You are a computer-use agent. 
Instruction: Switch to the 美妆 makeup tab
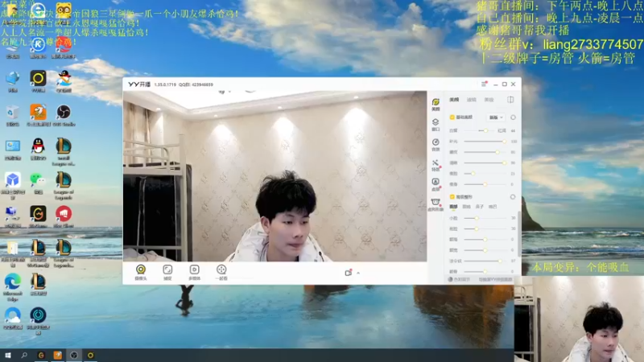click(x=489, y=100)
